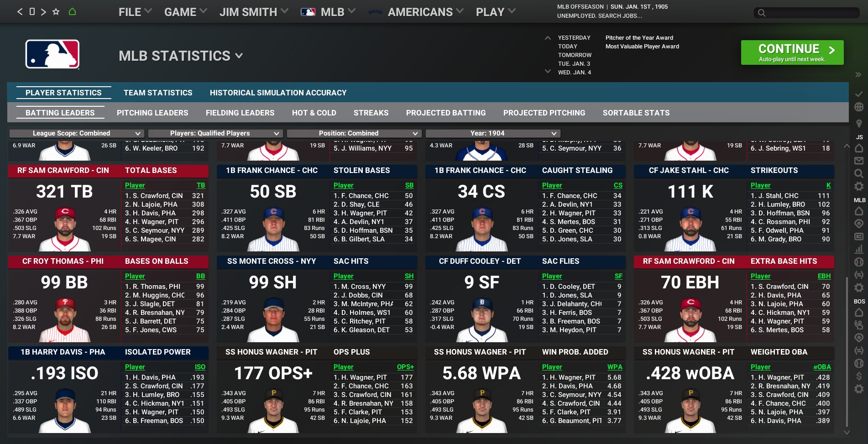Go forward with the right arrow icon
Screen dimensions: 868x444
point(43,12)
